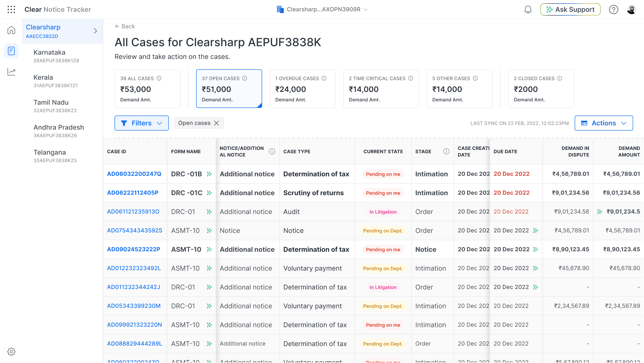Open the Actions dropdown

[x=603, y=123]
